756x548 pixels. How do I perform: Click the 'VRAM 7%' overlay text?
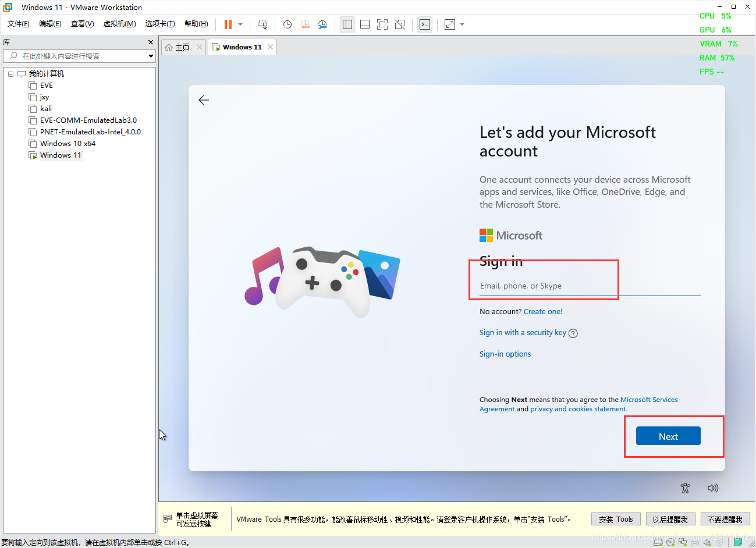pyautogui.click(x=719, y=44)
